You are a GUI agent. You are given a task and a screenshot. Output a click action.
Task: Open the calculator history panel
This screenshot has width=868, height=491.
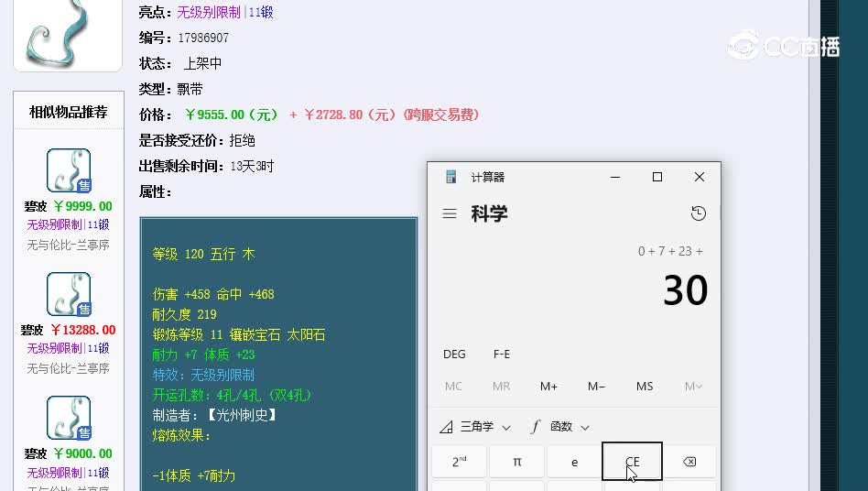tap(699, 213)
